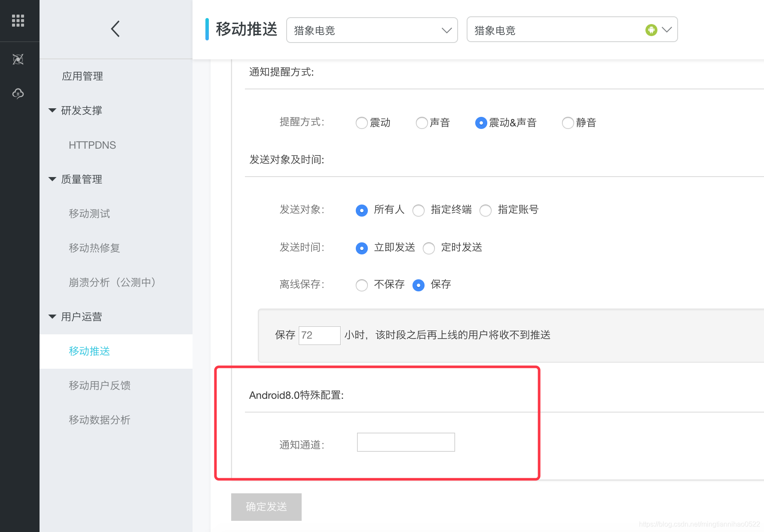Click the 发送对象及时间 section heading
Screen dimensions: 764x532
pos(287,160)
